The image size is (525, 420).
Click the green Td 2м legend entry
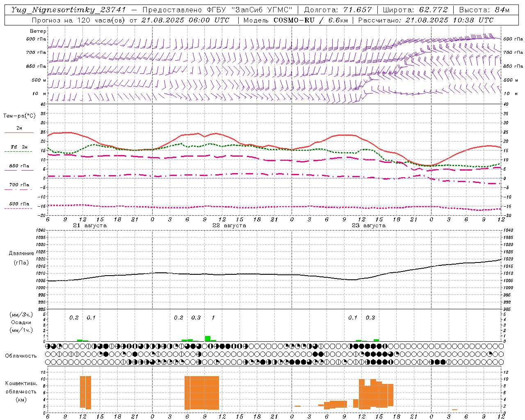coord(19,147)
